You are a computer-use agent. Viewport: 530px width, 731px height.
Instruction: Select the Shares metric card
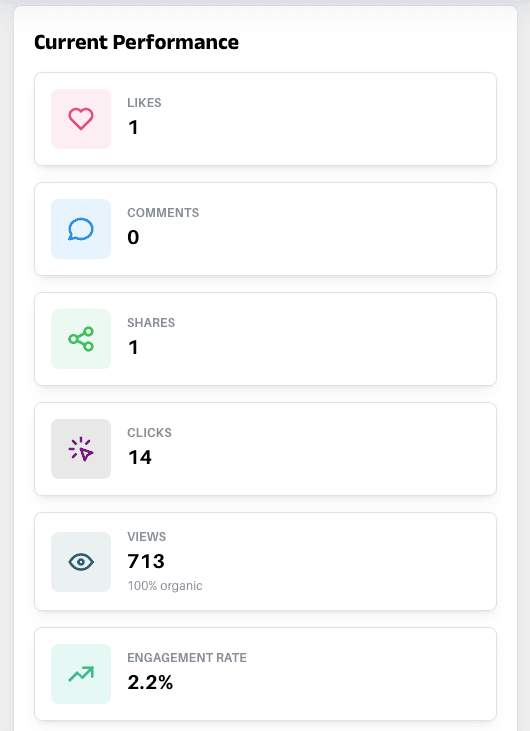point(265,339)
